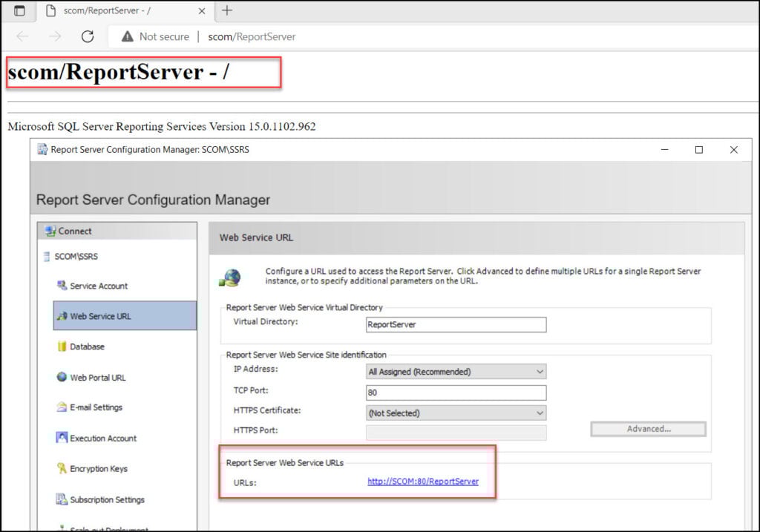Click the disabled HTTPS Port field
Image resolution: width=760 pixels, height=532 pixels.
456,433
